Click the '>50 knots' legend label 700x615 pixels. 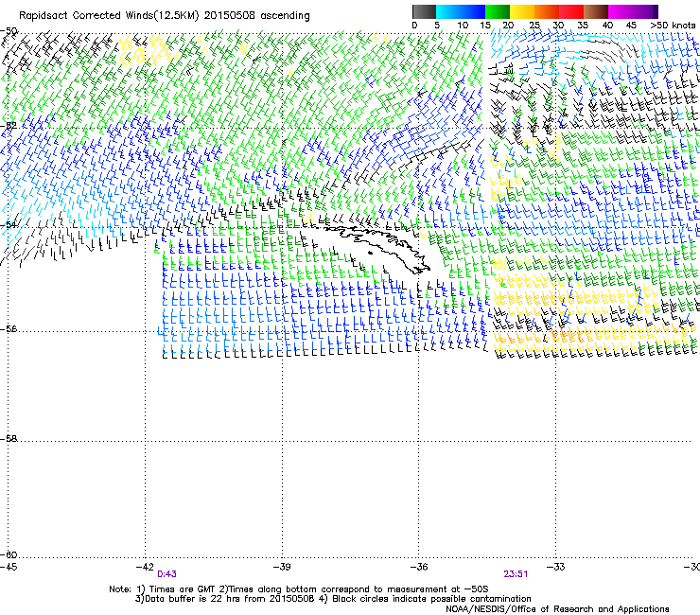point(673,26)
